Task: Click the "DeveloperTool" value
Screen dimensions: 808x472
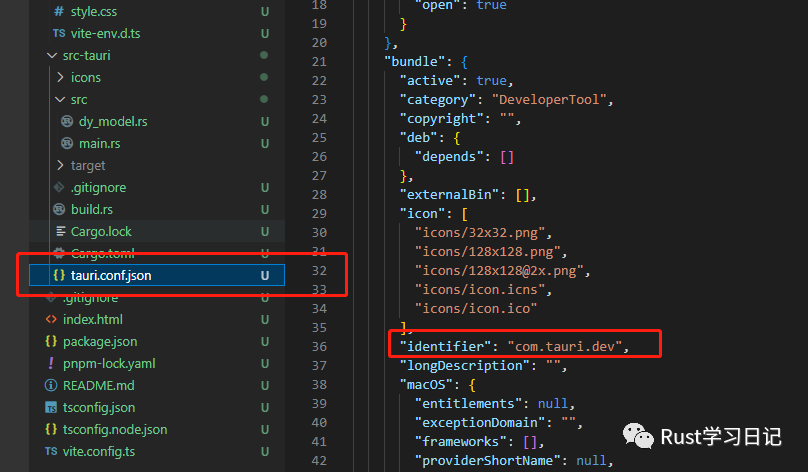Action: (x=549, y=99)
